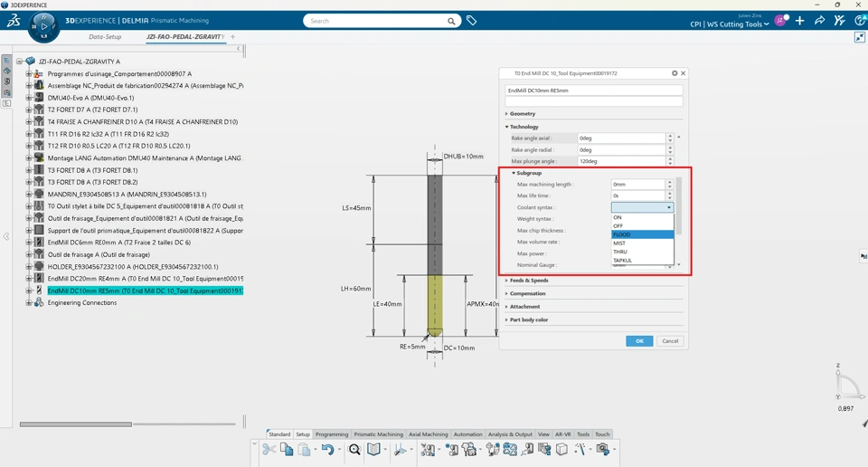
Task: Click the EndMill DC10mm RE5mm name field
Action: click(x=593, y=91)
